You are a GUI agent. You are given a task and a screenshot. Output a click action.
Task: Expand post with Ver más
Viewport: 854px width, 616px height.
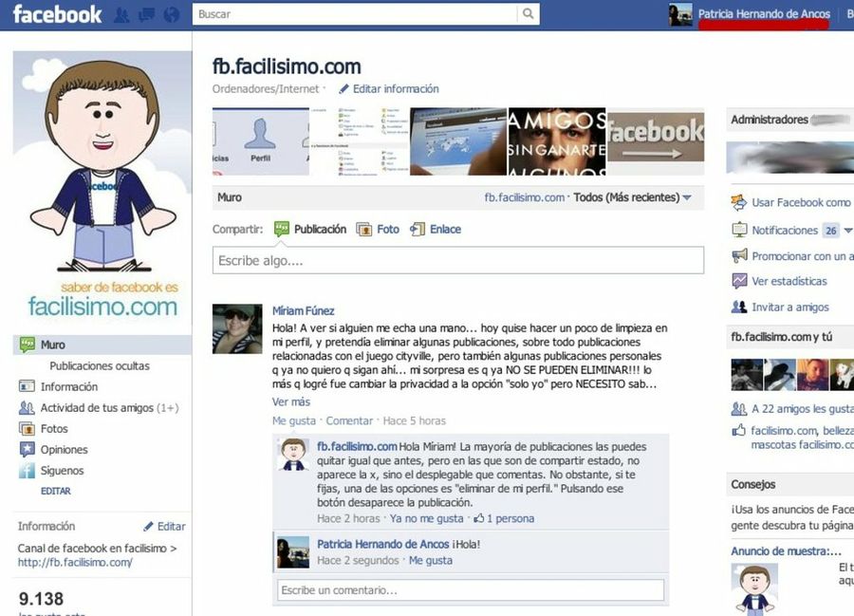(x=291, y=401)
